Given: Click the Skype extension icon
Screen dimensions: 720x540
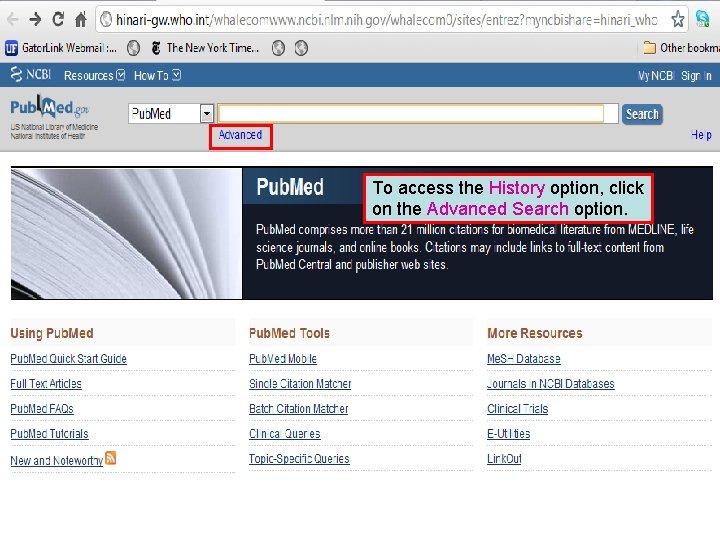Looking at the screenshot, I should pyautogui.click(x=702, y=19).
